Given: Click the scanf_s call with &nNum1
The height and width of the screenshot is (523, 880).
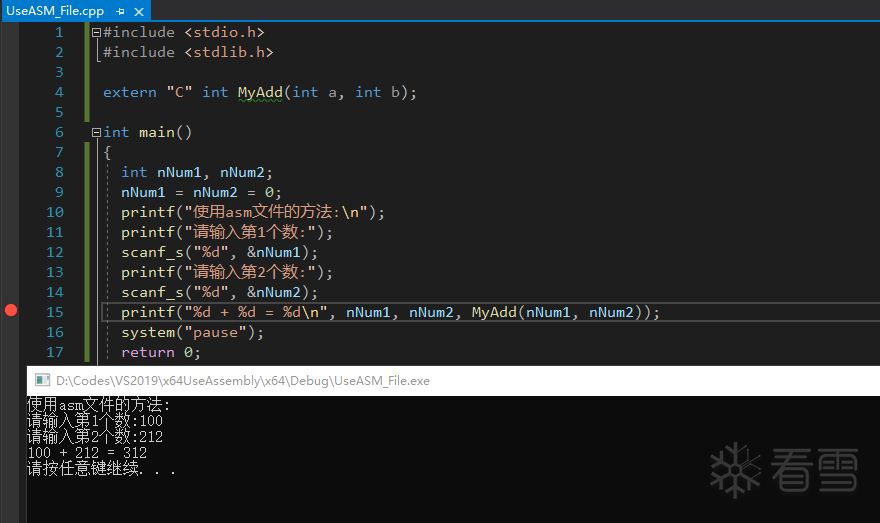Looking at the screenshot, I should coord(219,253).
